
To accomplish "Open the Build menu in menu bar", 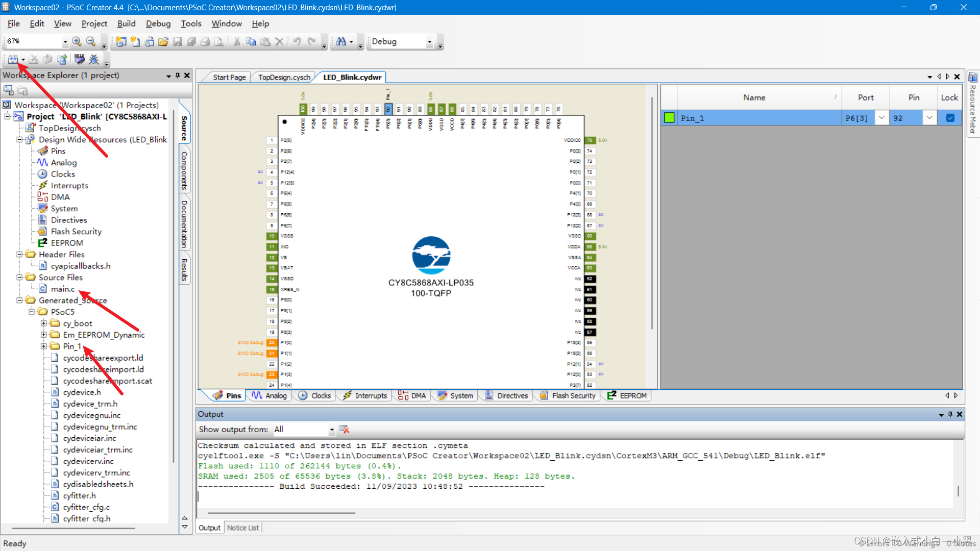I will (x=126, y=23).
